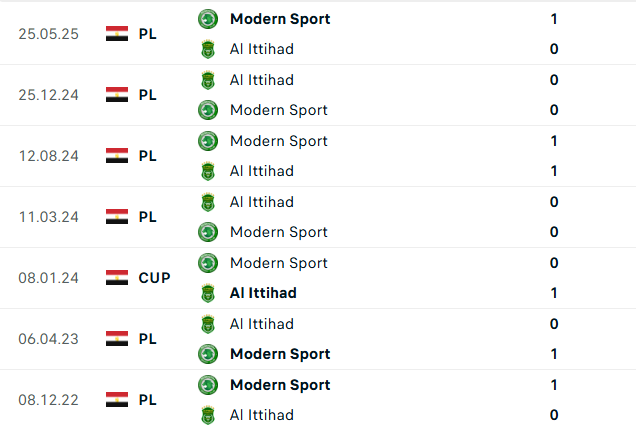Click PL label on 12.08.24 row

(147, 156)
